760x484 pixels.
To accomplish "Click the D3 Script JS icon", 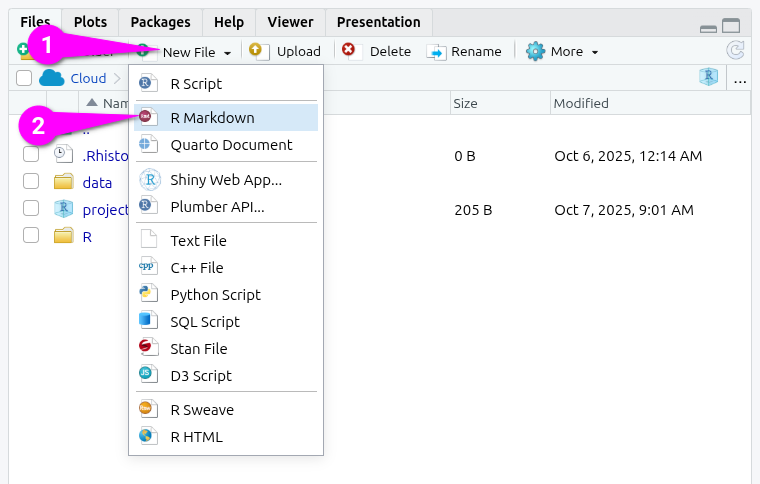I will (148, 374).
